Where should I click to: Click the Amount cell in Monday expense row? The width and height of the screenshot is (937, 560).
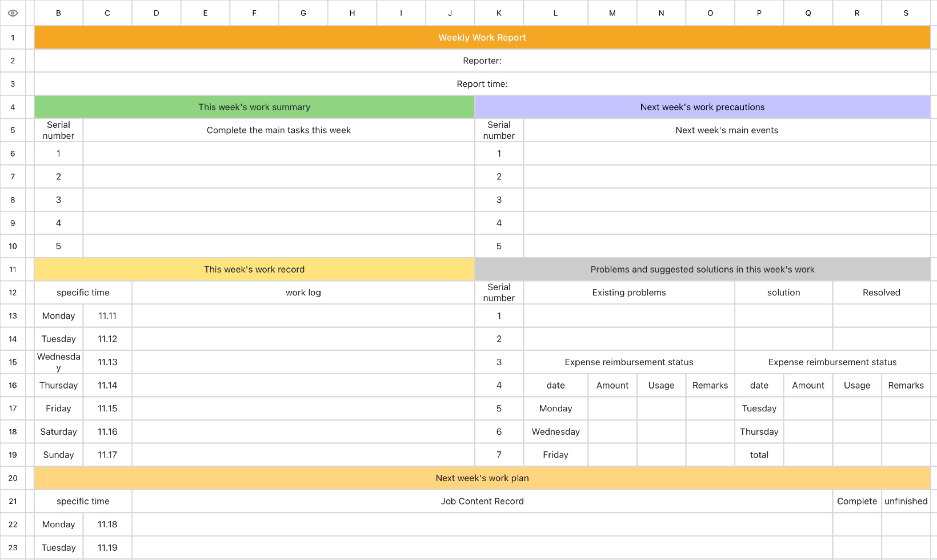pos(612,408)
